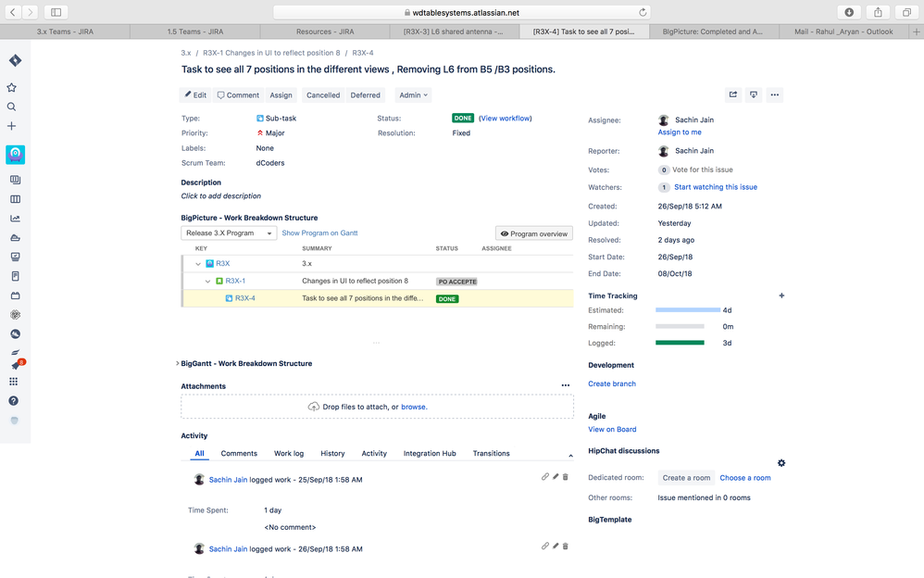Click the export issue icon button

[x=754, y=94]
